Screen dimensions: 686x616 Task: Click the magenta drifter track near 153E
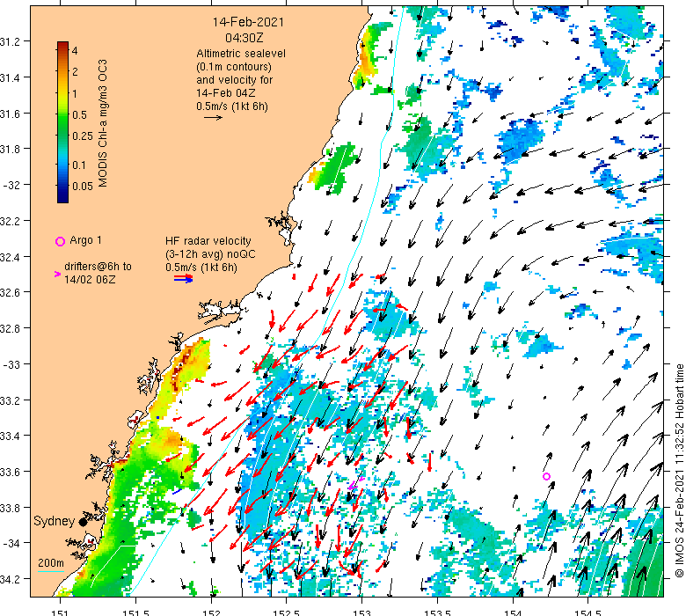pos(355,483)
